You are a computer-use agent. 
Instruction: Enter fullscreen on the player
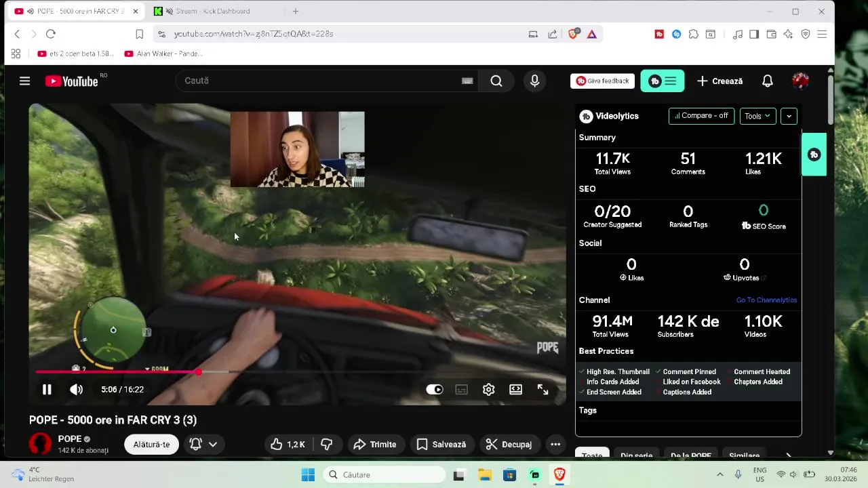[x=543, y=390]
